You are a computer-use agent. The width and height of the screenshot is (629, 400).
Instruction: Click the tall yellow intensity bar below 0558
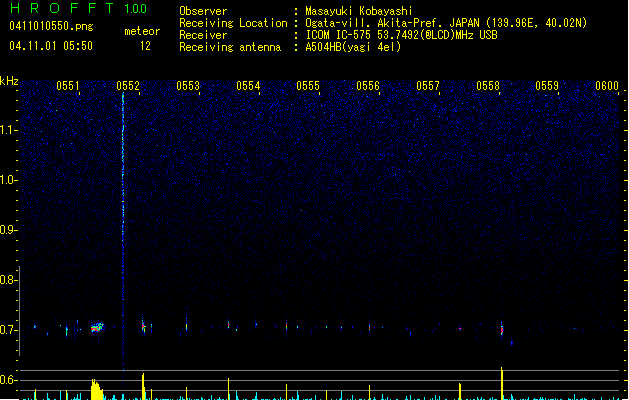point(502,383)
